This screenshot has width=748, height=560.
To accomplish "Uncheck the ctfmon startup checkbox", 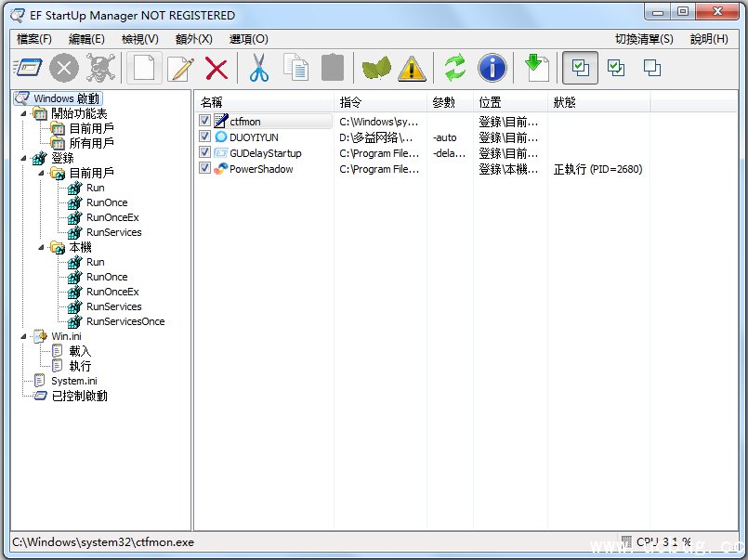I will pyautogui.click(x=205, y=122).
